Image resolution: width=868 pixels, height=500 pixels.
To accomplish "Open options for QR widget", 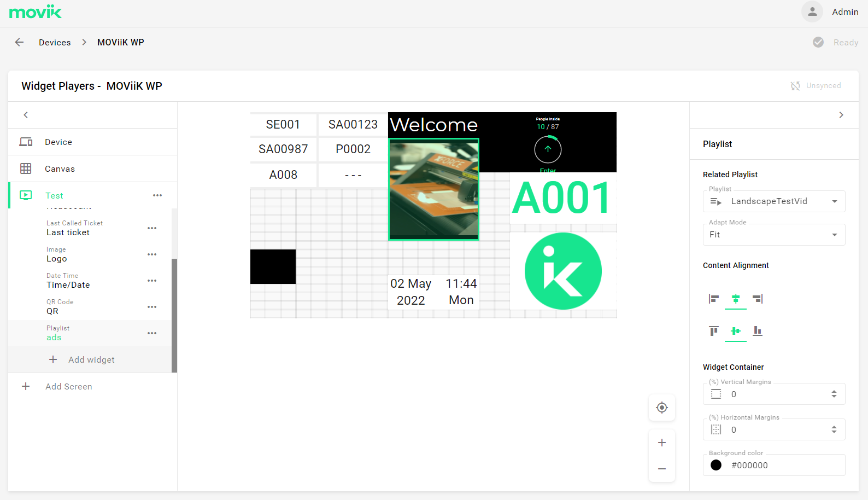I will tap(152, 307).
